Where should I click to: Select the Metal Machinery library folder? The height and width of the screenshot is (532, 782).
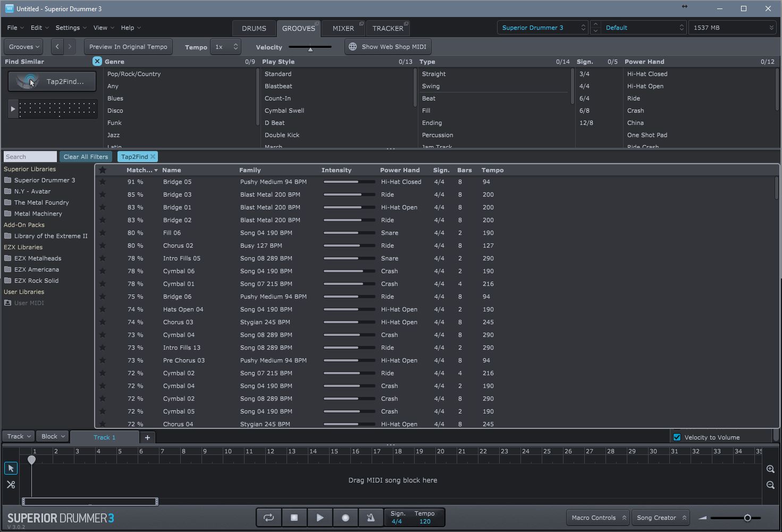coord(38,214)
